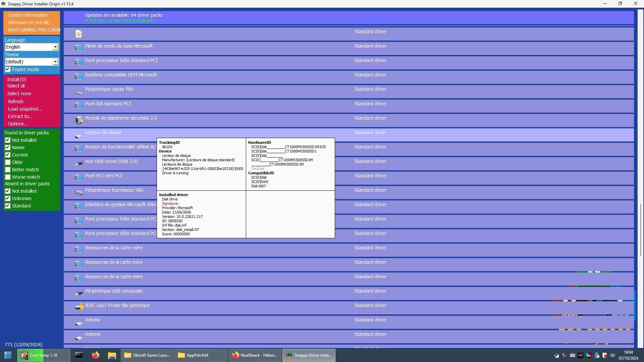Click the 18:04 taskbar clock

(628, 352)
